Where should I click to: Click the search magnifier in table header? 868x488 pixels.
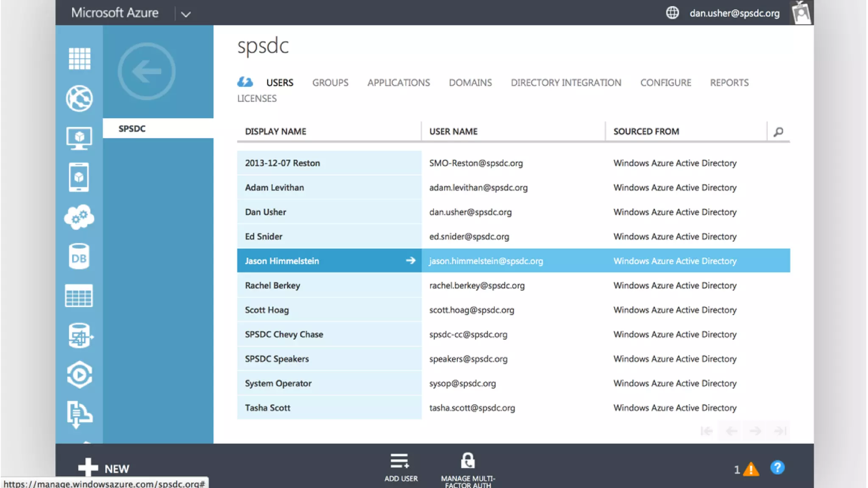tap(778, 132)
